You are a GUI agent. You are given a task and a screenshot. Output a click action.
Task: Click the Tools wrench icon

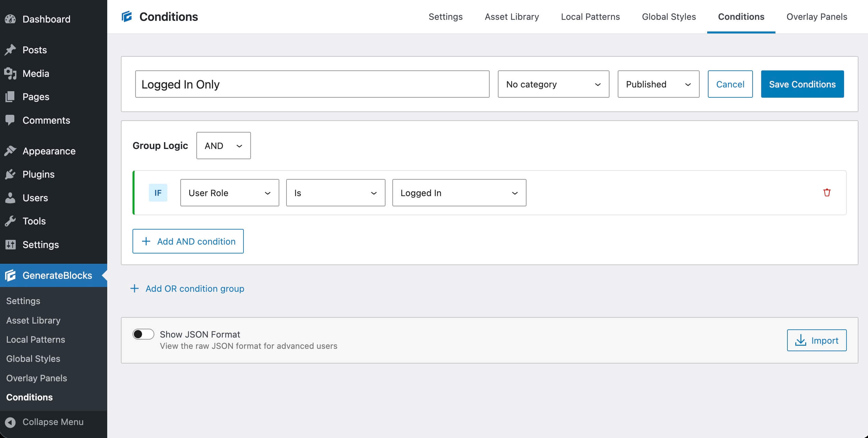click(x=10, y=221)
